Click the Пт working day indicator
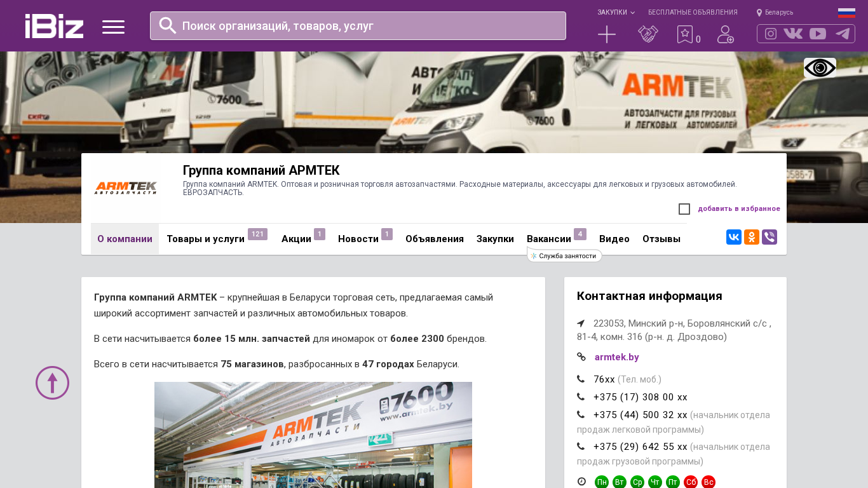 673,482
